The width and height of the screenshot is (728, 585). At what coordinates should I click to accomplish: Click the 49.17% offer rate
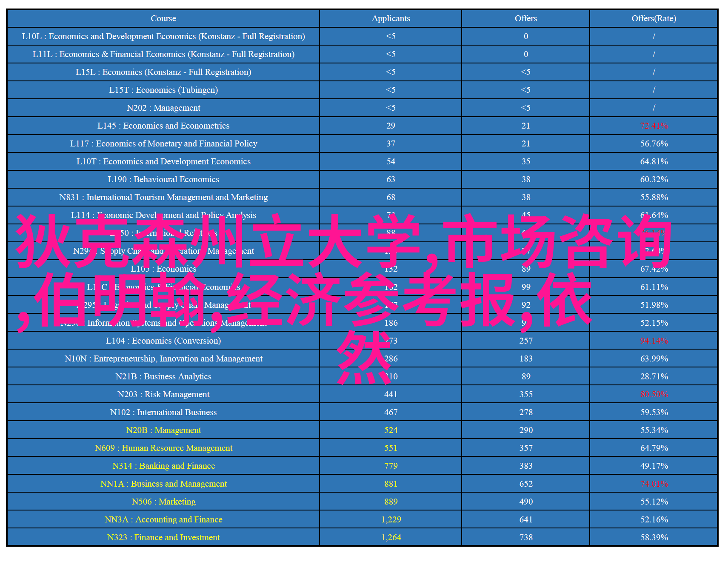[654, 466]
